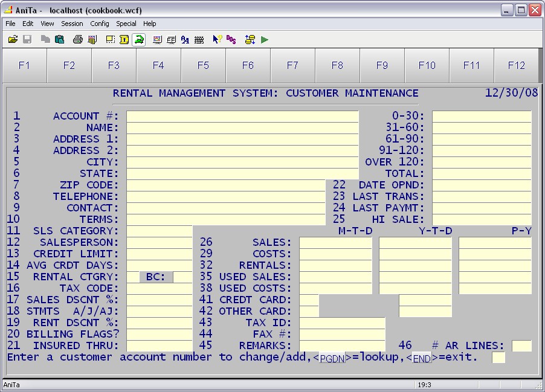Screen dimensions: 545x392
Task: Click the open folder toolbar icon
Action: click(x=13, y=40)
